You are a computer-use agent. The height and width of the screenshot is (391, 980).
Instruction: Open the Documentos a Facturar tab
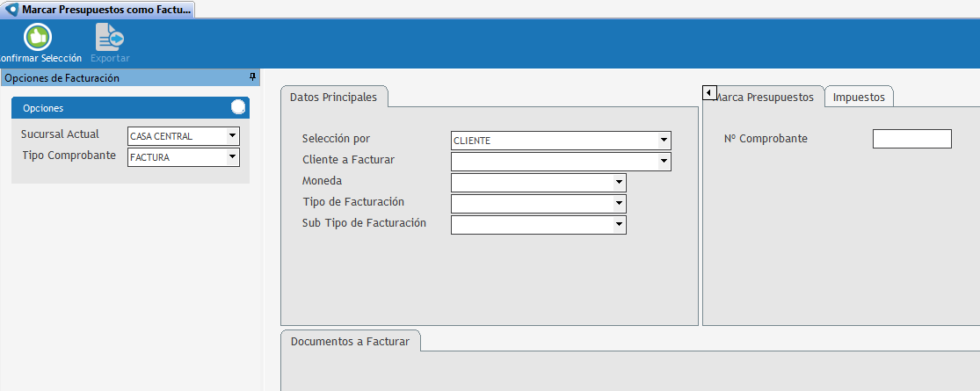click(350, 341)
